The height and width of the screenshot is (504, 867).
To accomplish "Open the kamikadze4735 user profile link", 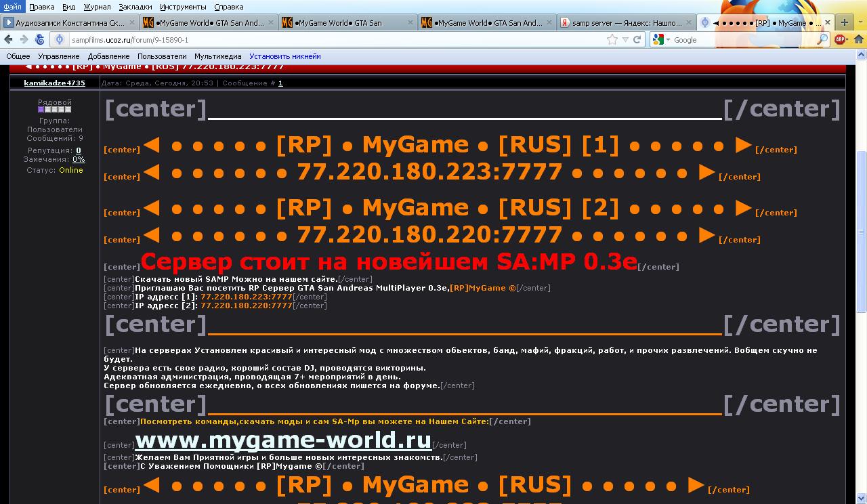I will [x=54, y=83].
